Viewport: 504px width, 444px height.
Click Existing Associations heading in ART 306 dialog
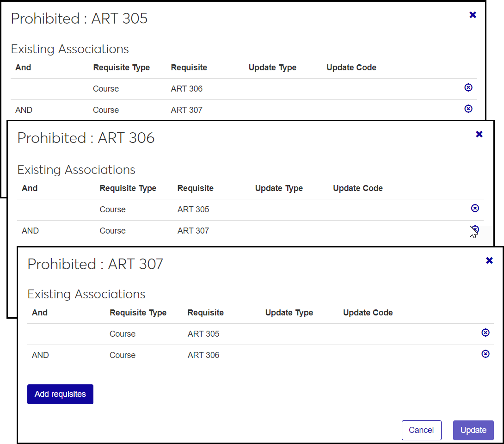[x=76, y=170]
